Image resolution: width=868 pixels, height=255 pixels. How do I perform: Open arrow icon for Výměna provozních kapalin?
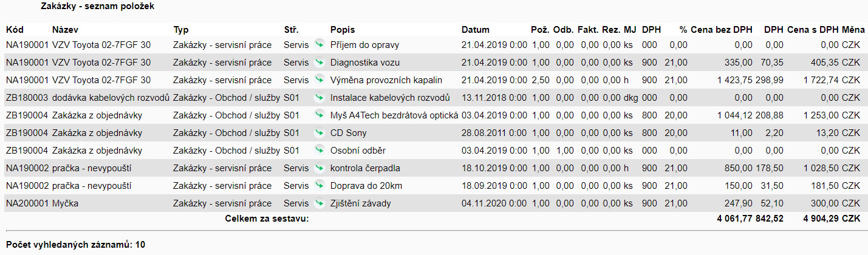[x=320, y=80]
